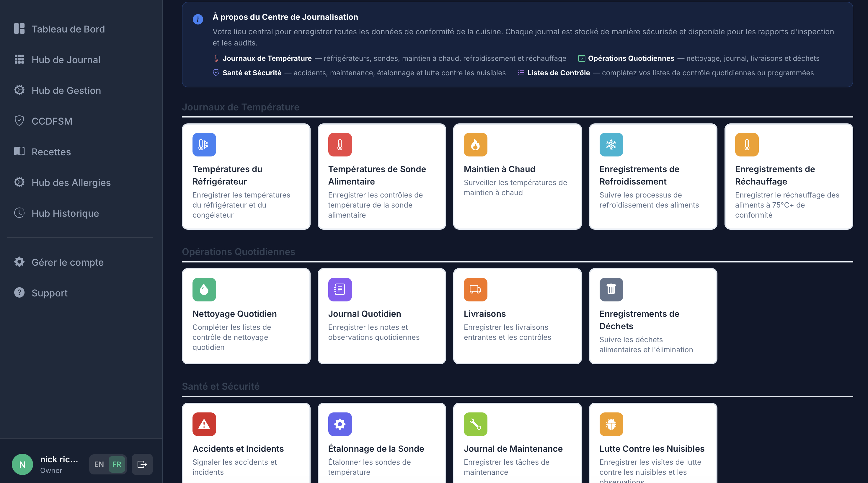Click the logout icon button
Image resolution: width=868 pixels, height=483 pixels.
tap(142, 464)
